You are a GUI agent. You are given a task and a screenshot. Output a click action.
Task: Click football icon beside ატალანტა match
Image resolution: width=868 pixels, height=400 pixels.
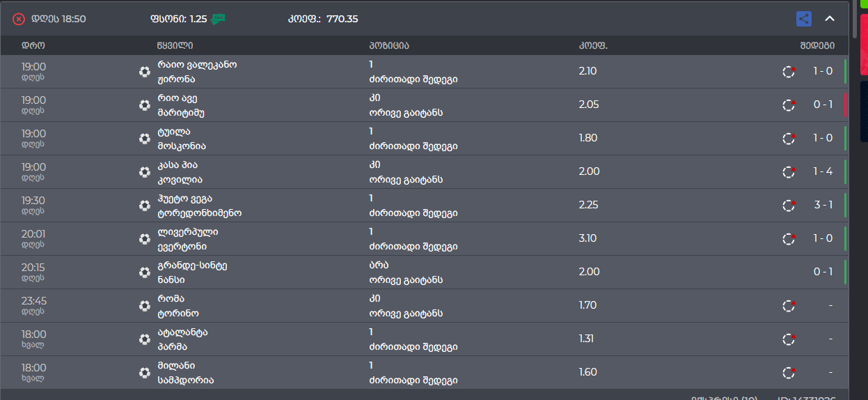coord(145,339)
